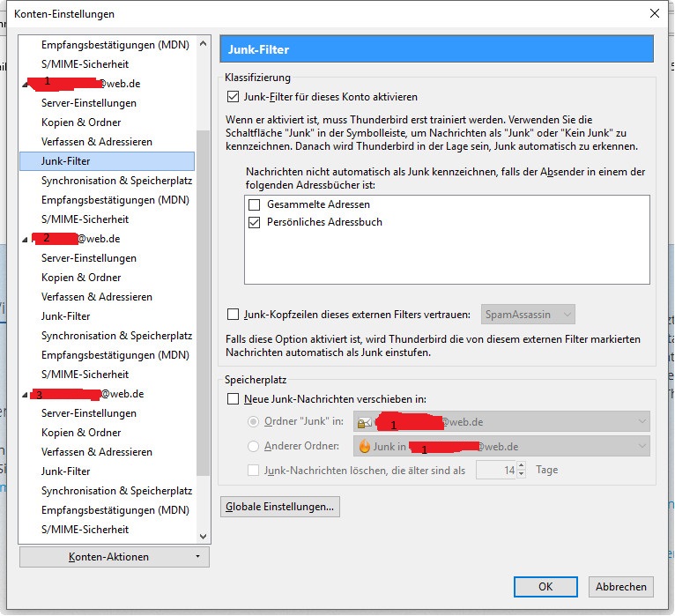
Task: Enable Neue Junk-Nachrichten verschieben in
Action: (x=233, y=399)
